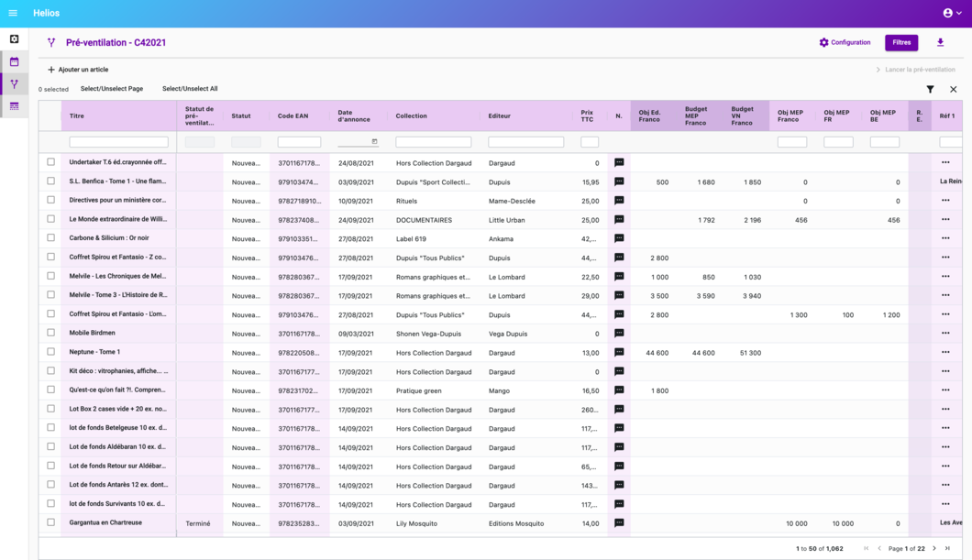Check the Gargantua en Chartreuse row
972x560 pixels.
pos(51,523)
